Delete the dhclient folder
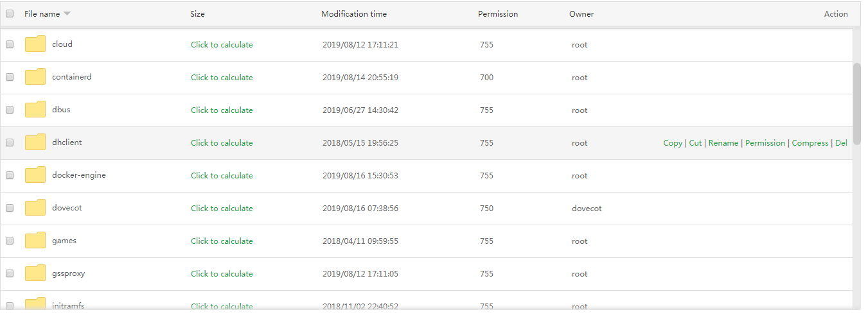Viewport: 868px width, 317px height. click(841, 143)
